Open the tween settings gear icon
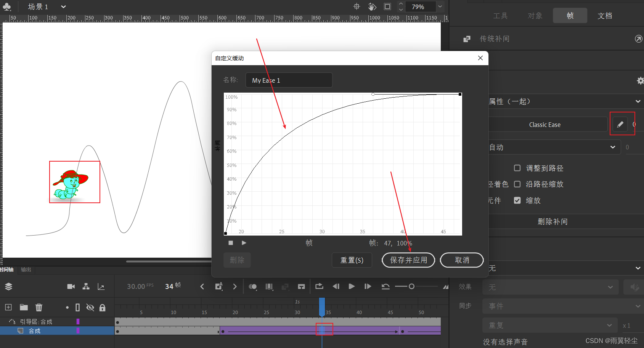The height and width of the screenshot is (348, 644). [x=640, y=80]
